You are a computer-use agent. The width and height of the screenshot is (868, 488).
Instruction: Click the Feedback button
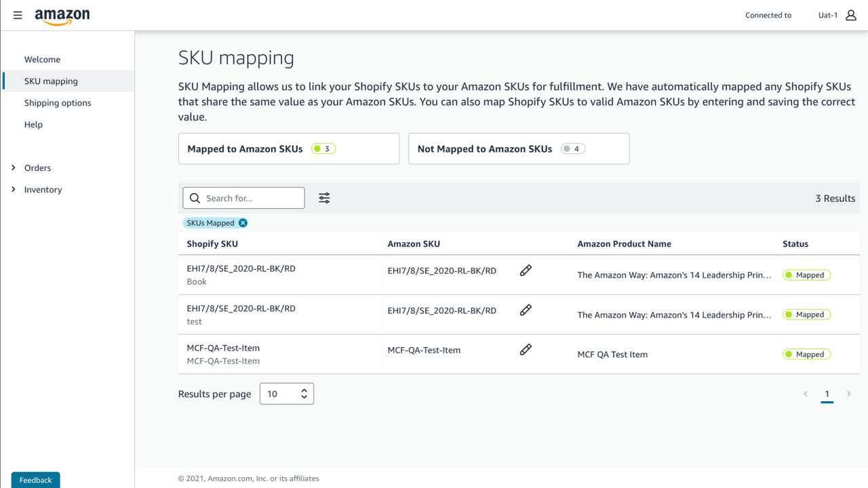(35, 479)
